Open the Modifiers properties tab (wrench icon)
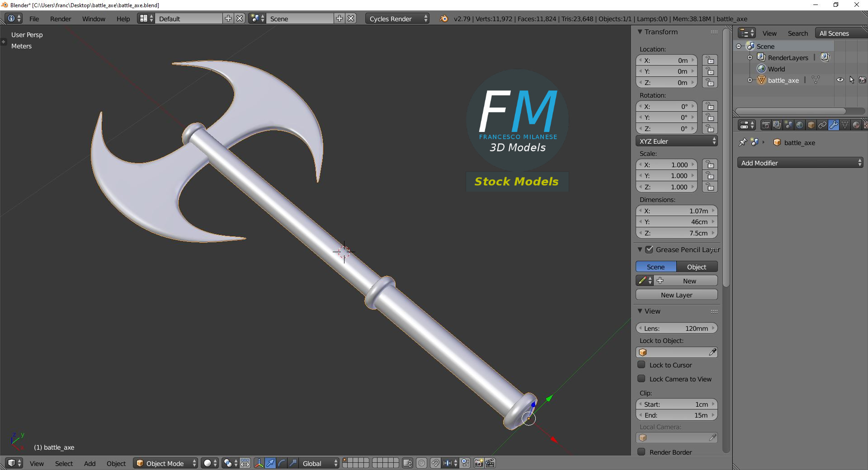Screen dimensions: 868x470 click(x=834, y=125)
